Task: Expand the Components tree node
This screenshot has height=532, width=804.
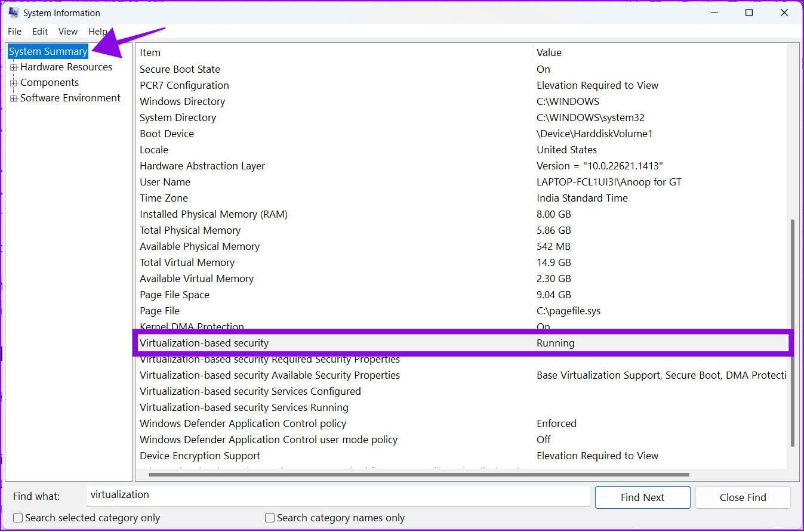Action: pyautogui.click(x=14, y=83)
